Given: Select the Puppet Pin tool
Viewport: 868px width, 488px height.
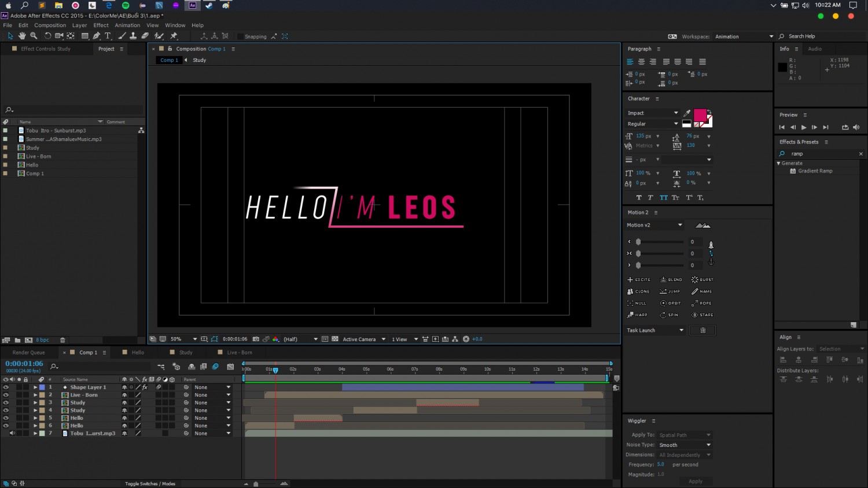Looking at the screenshot, I should 174,36.
